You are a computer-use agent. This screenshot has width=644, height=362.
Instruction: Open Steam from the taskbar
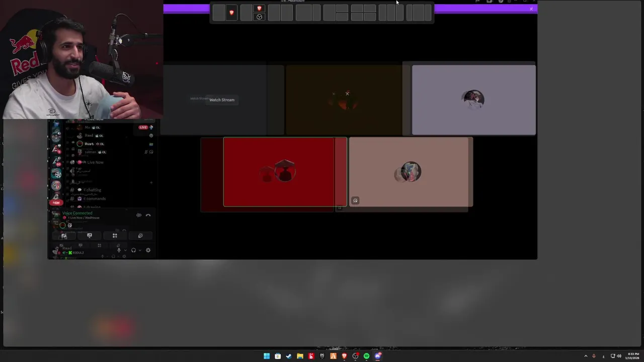coord(289,356)
